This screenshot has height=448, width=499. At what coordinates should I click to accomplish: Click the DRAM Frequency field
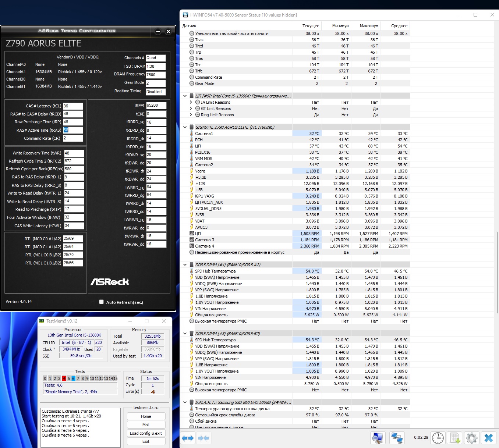point(156,75)
